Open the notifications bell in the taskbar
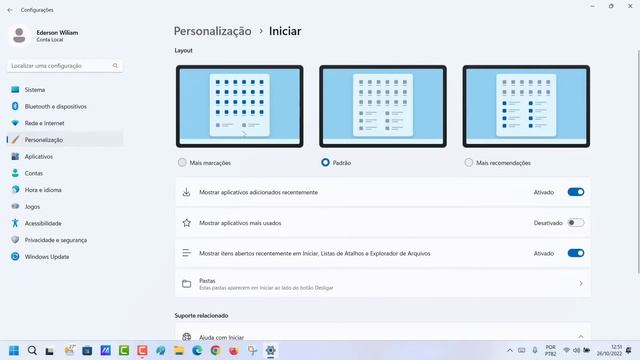 (x=629, y=351)
